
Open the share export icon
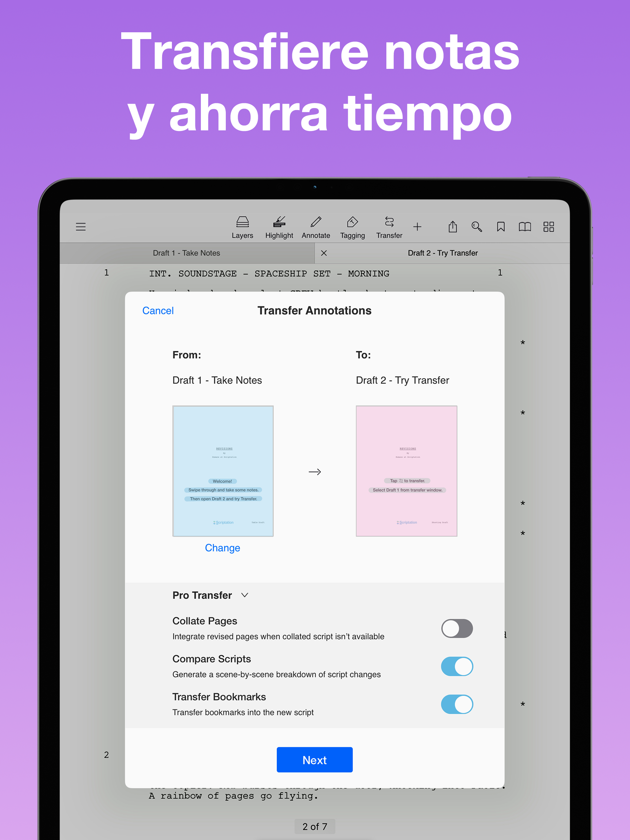click(x=453, y=227)
